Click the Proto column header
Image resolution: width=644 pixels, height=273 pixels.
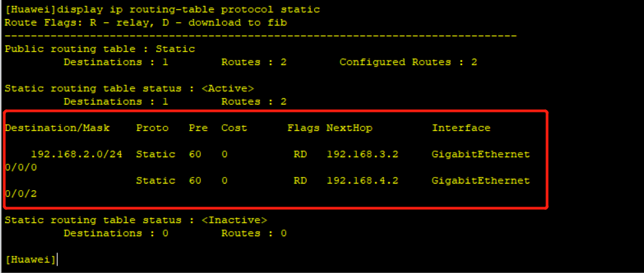pos(152,128)
